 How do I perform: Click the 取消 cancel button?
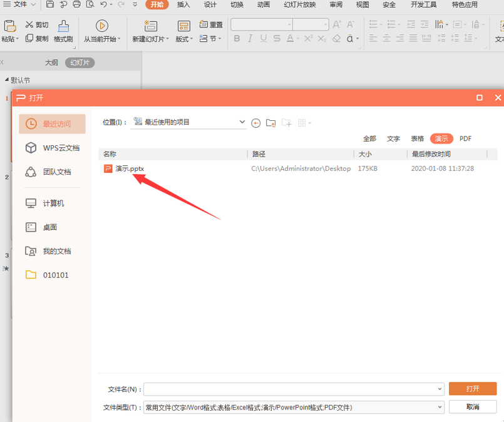(x=473, y=406)
